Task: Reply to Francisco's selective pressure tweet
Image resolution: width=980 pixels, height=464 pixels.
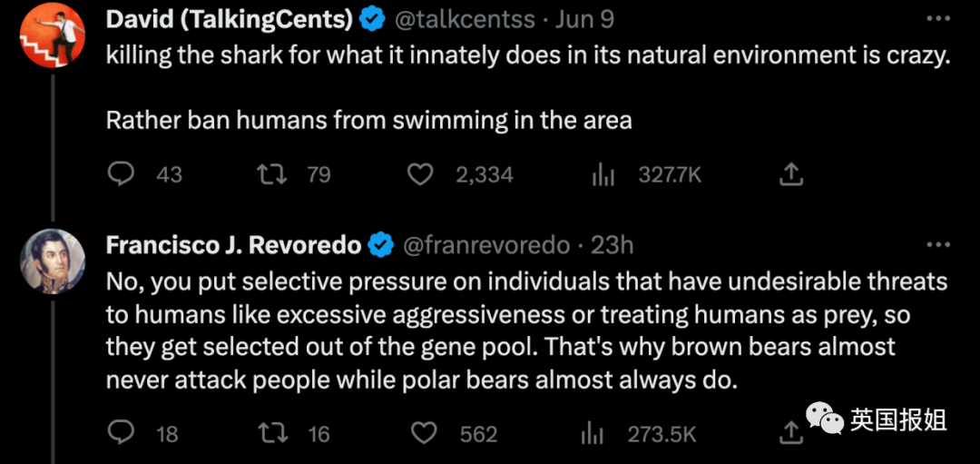Action: [x=122, y=433]
